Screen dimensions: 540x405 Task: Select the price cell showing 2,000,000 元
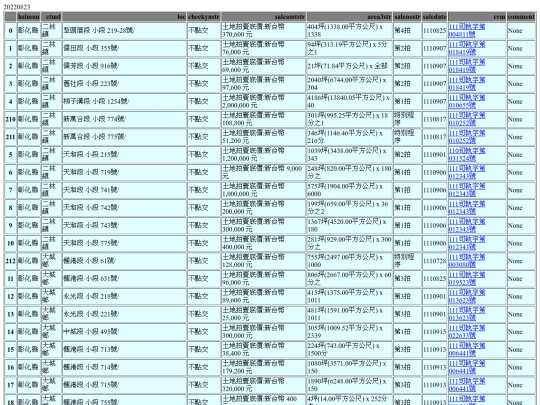tap(263, 102)
